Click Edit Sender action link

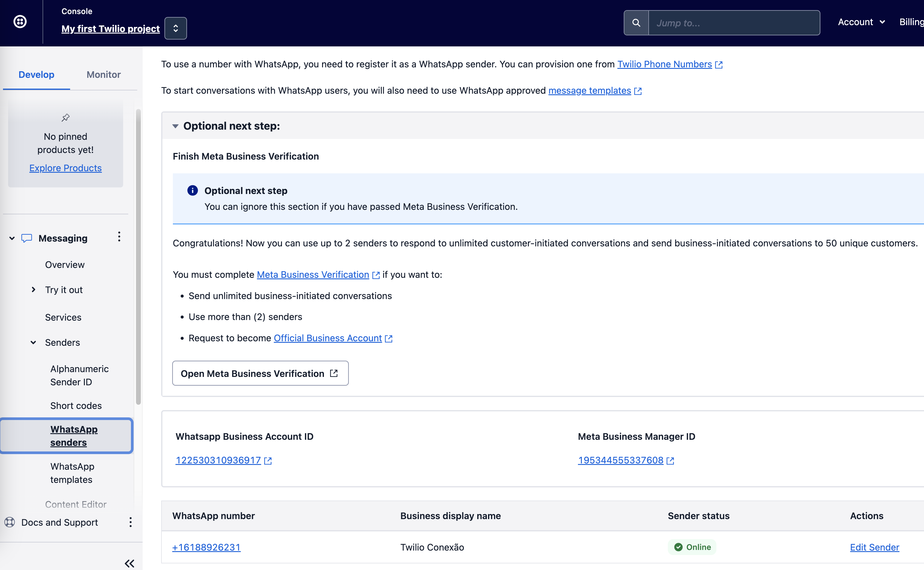pyautogui.click(x=875, y=547)
